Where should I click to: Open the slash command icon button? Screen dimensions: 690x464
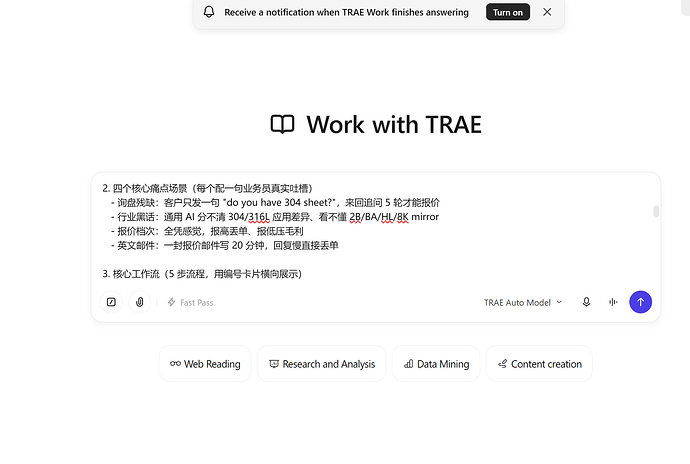pyautogui.click(x=111, y=302)
